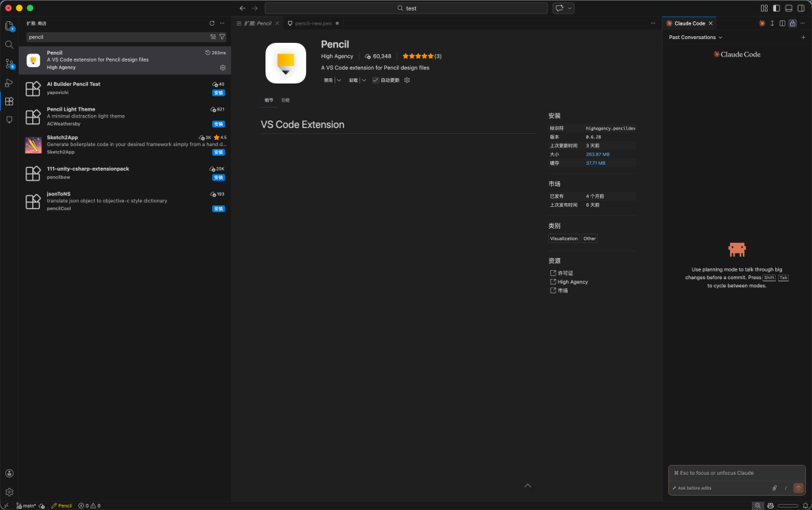Toggle the primary side bar layout
The image size is (812, 510).
[x=777, y=8]
